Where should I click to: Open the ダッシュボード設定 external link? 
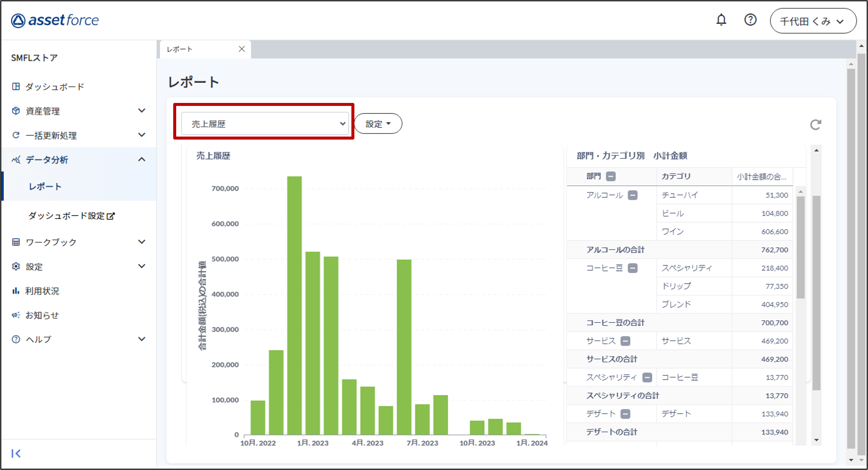[x=71, y=216]
